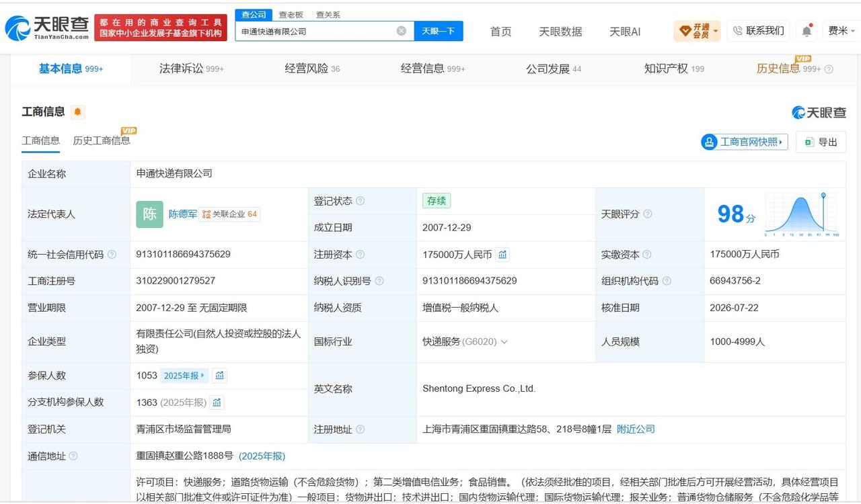
Task: Click the TianYanCha logo
Action: [x=46, y=28]
